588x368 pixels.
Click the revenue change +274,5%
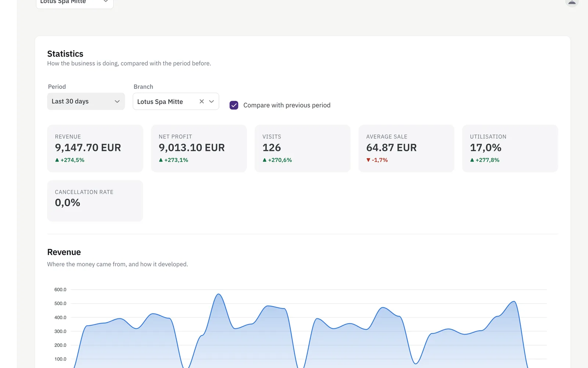72,160
